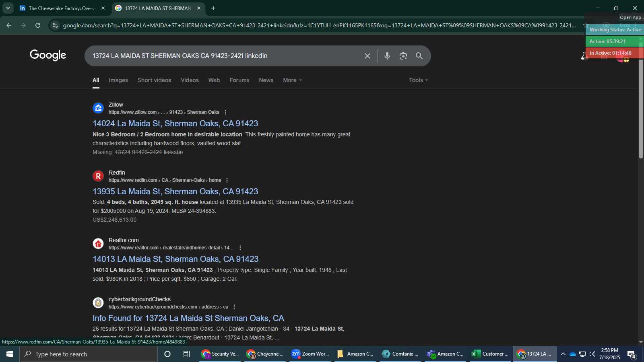
Task: Go to Google home logo
Action: (48, 55)
